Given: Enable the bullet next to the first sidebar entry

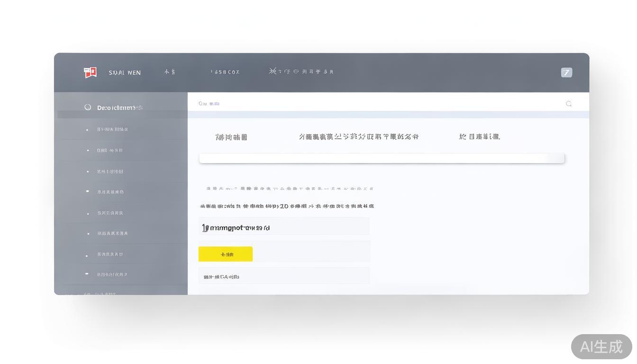Looking at the screenshot, I should click(87, 129).
